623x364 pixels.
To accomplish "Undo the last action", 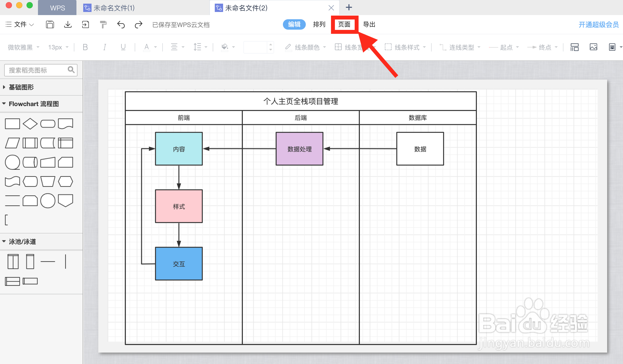I will (x=121, y=24).
